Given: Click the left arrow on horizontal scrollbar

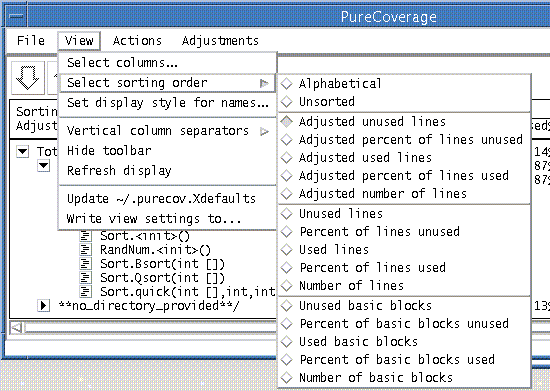Looking at the screenshot, I should pos(16,328).
